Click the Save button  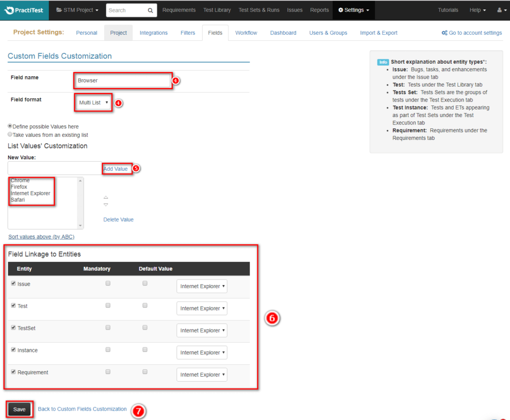pos(19,409)
